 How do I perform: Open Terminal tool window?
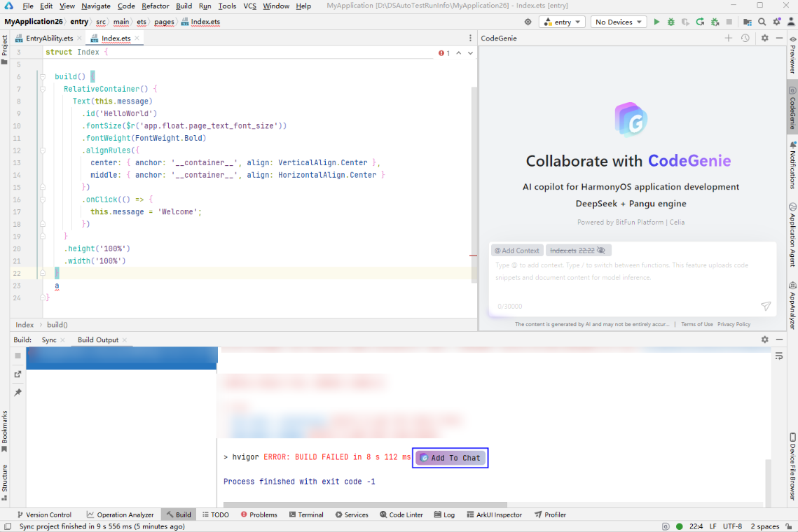click(306, 514)
